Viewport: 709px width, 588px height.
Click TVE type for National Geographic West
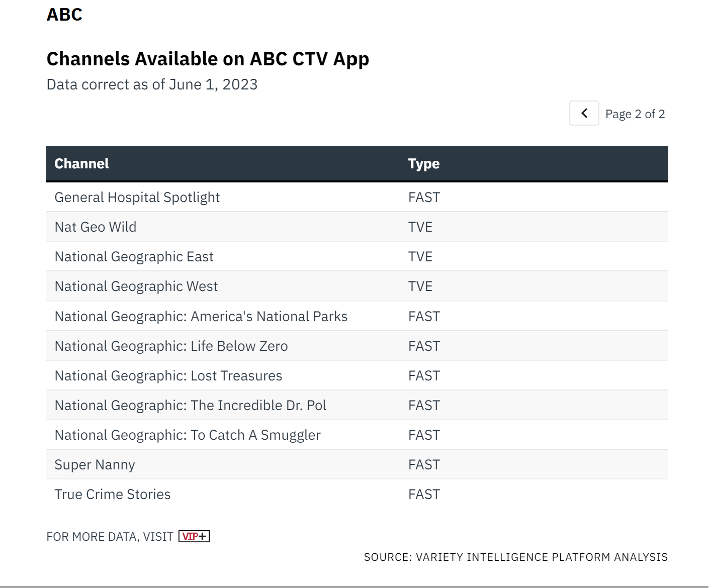pyautogui.click(x=420, y=286)
